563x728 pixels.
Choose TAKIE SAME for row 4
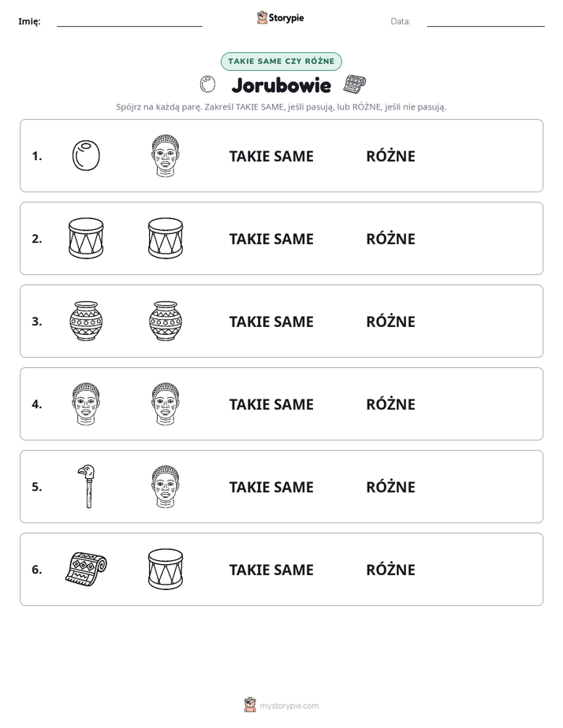(271, 404)
